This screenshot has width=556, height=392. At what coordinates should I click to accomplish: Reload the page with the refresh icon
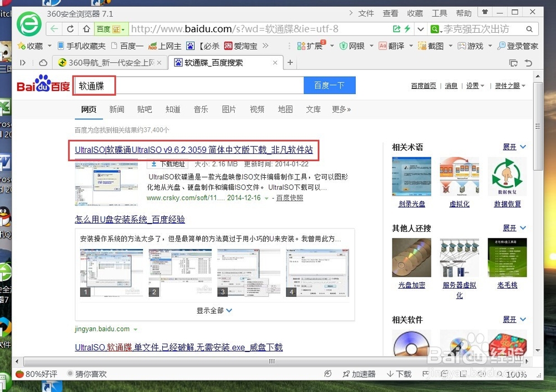pyautogui.click(x=70, y=29)
